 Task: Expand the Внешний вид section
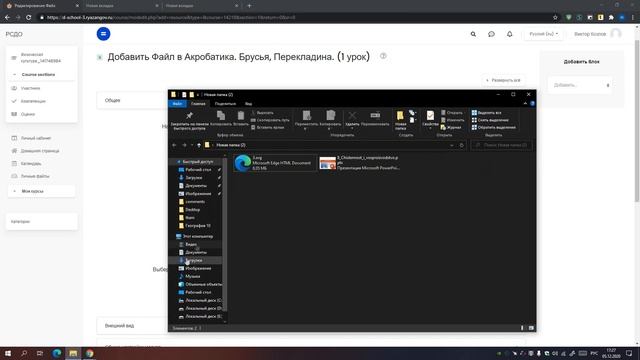[120, 326]
